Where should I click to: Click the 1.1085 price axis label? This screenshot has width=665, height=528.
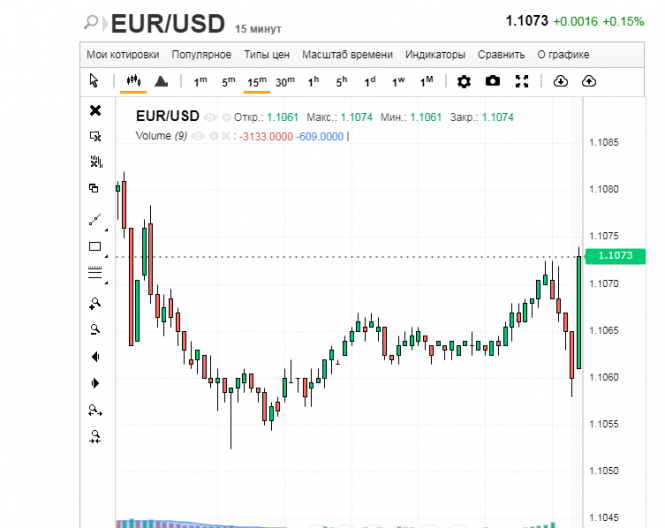[604, 142]
